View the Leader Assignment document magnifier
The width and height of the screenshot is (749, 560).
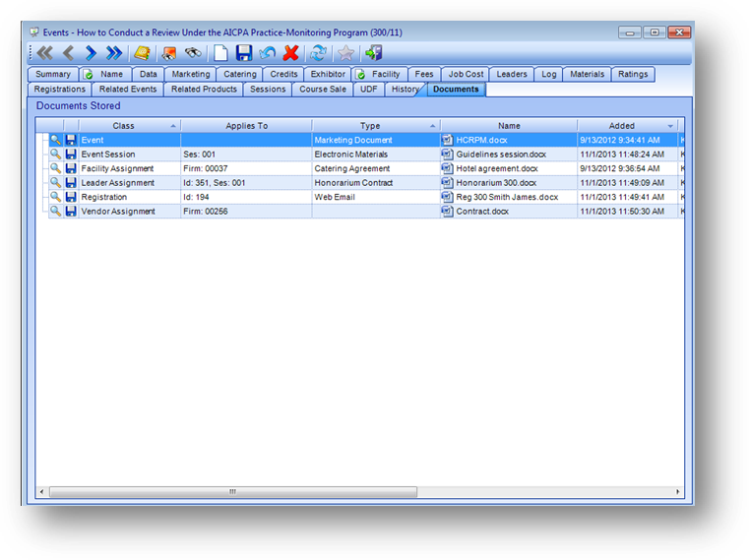pos(55,182)
